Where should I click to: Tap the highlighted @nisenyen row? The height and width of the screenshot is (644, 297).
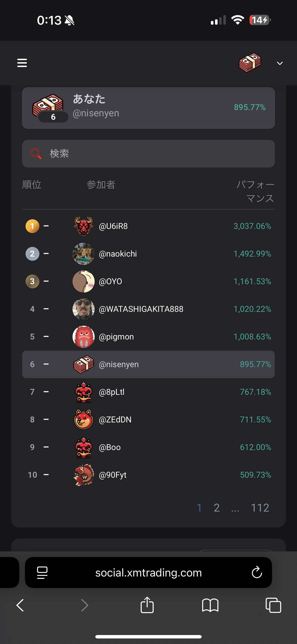(148, 364)
